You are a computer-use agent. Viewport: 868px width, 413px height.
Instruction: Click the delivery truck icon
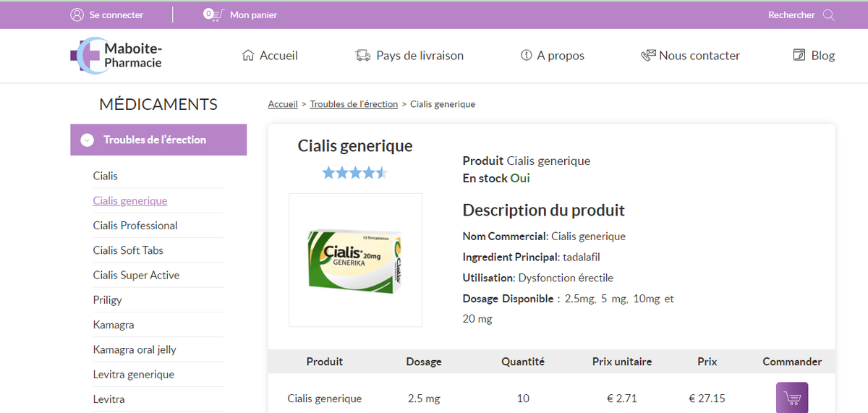tap(362, 55)
